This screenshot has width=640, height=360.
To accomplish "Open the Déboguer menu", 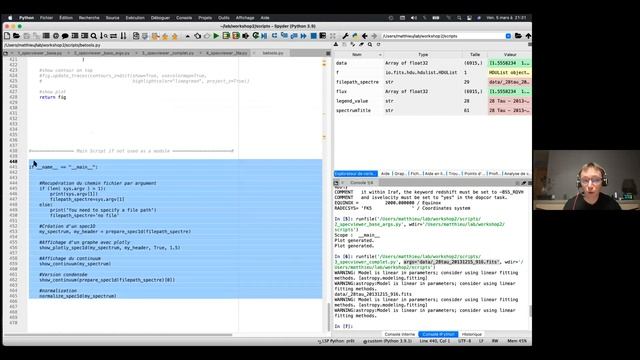I will 160,18.
